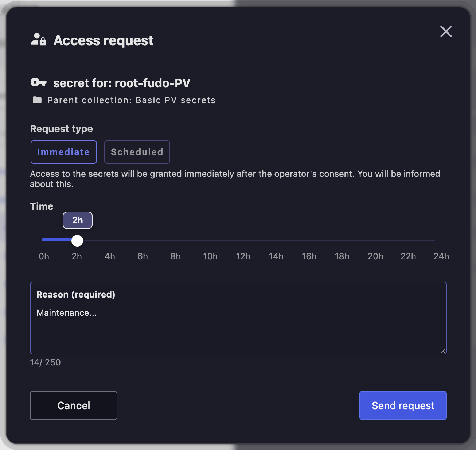Screen dimensions: 476x450
Task: Focus the Reason (required) text area
Action: 238,318
